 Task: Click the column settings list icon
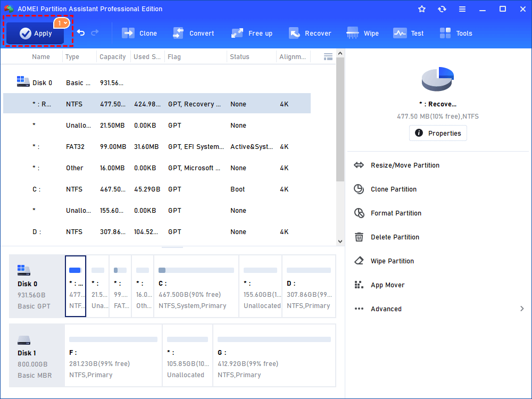(x=328, y=57)
